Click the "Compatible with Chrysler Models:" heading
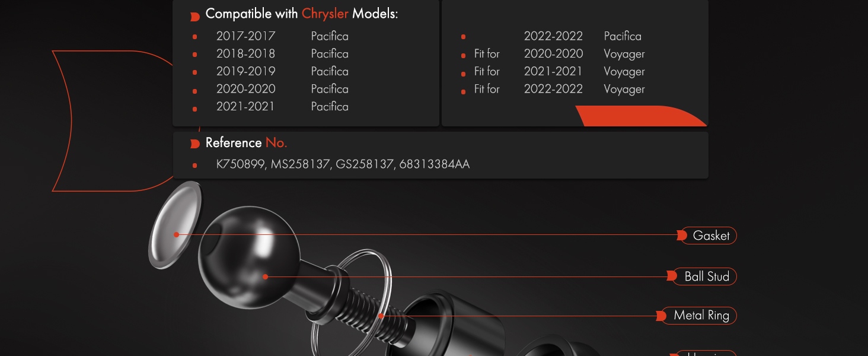The width and height of the screenshot is (868, 356). 302,14
